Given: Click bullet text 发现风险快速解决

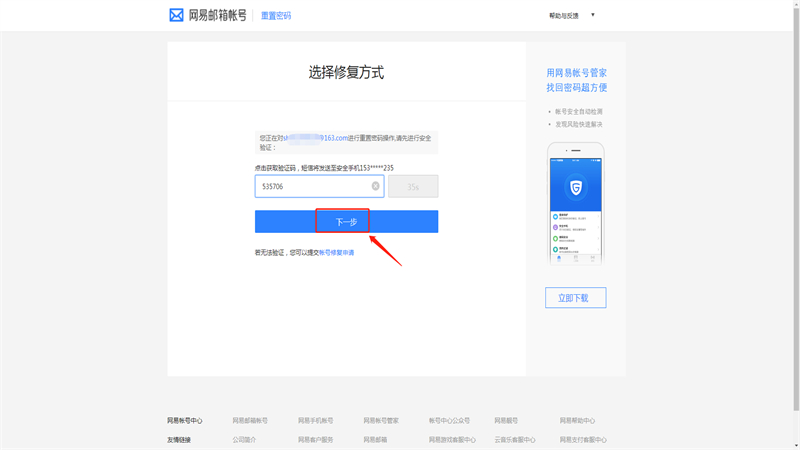Looking at the screenshot, I should click(579, 124).
